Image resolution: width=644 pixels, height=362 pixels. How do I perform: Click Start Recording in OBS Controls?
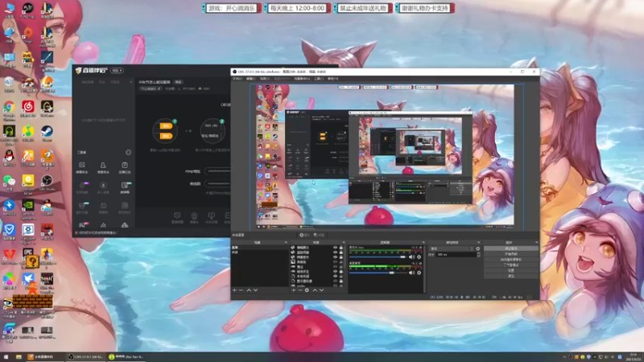[511, 254]
